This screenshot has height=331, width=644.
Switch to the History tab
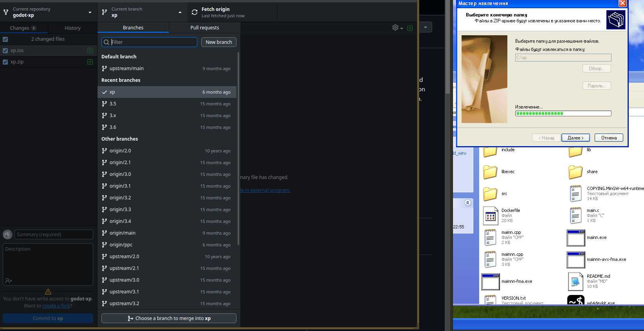(x=72, y=28)
